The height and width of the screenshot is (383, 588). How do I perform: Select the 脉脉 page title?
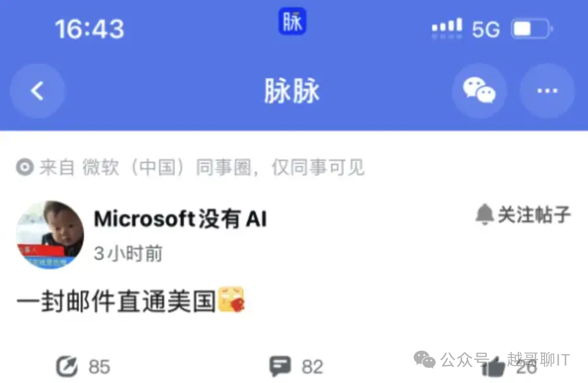pos(292,91)
